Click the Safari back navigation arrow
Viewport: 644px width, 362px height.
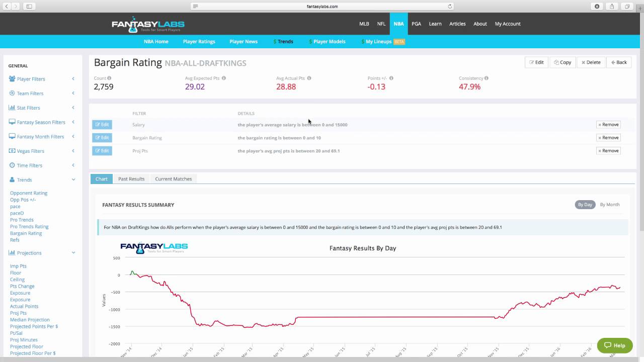[x=7, y=6]
